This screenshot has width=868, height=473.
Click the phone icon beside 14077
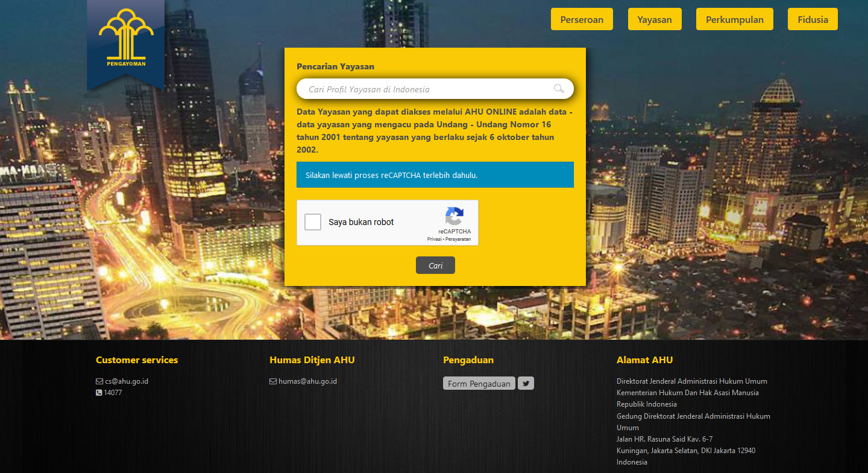coord(99,393)
